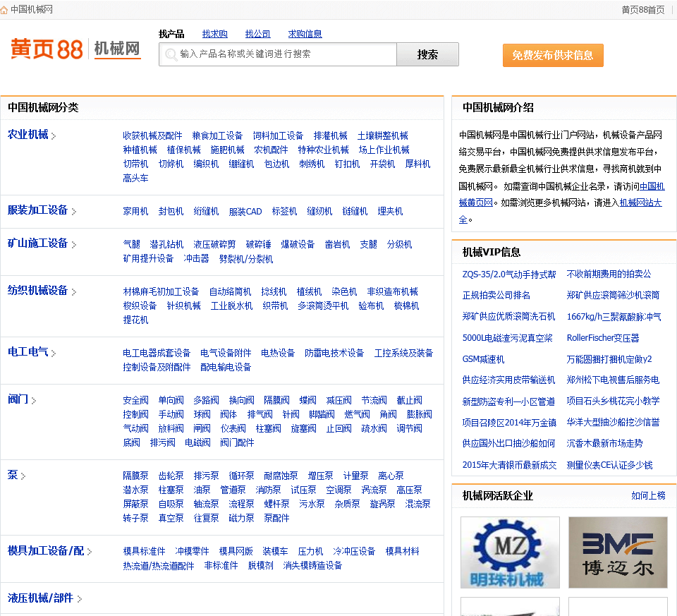677x616 pixels.
Task: Open 消失模铸造设备 link
Action: pyautogui.click(x=312, y=566)
